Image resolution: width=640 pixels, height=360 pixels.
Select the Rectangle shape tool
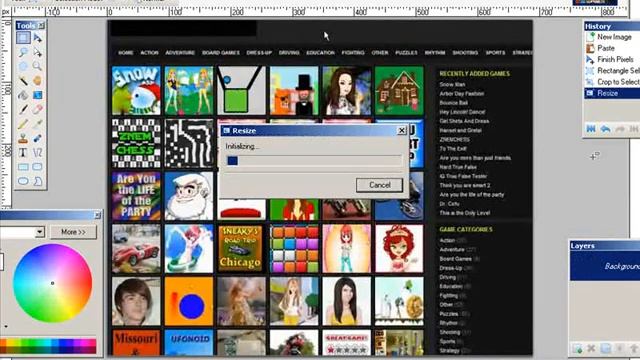[23, 167]
